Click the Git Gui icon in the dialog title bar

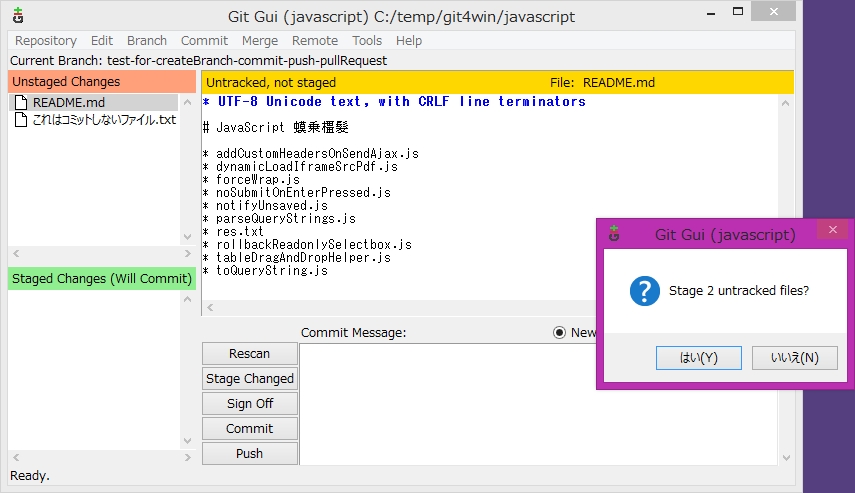(x=615, y=233)
